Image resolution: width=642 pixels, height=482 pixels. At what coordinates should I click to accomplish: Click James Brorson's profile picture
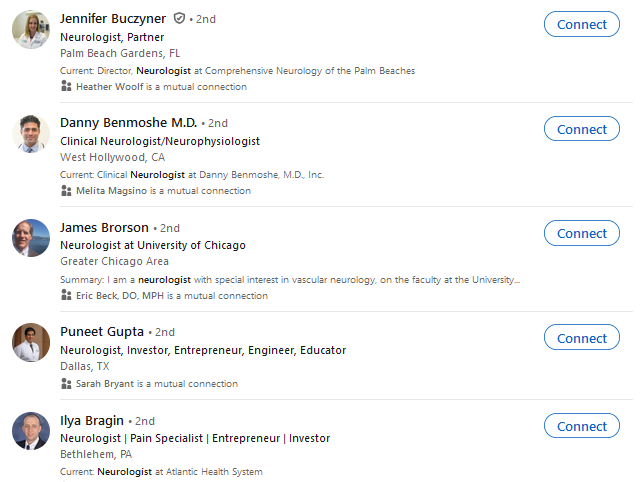coord(31,238)
